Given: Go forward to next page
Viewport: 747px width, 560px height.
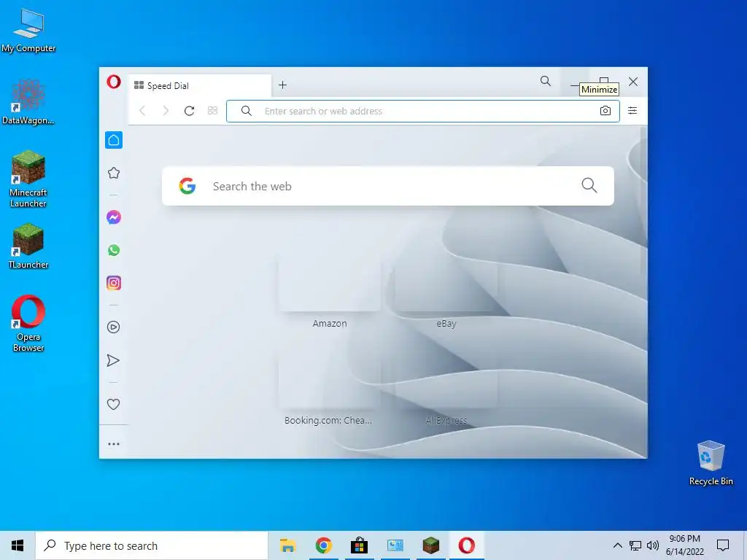Looking at the screenshot, I should pos(166,111).
